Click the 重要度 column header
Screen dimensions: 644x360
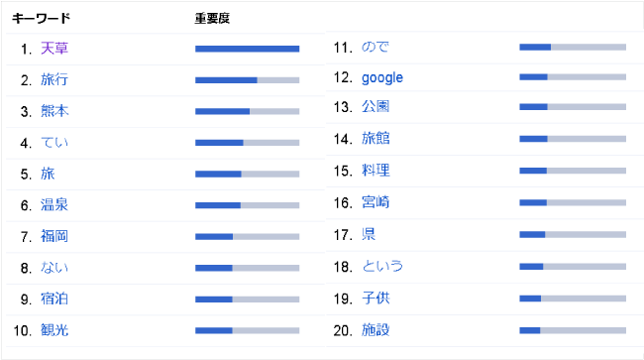(212, 18)
